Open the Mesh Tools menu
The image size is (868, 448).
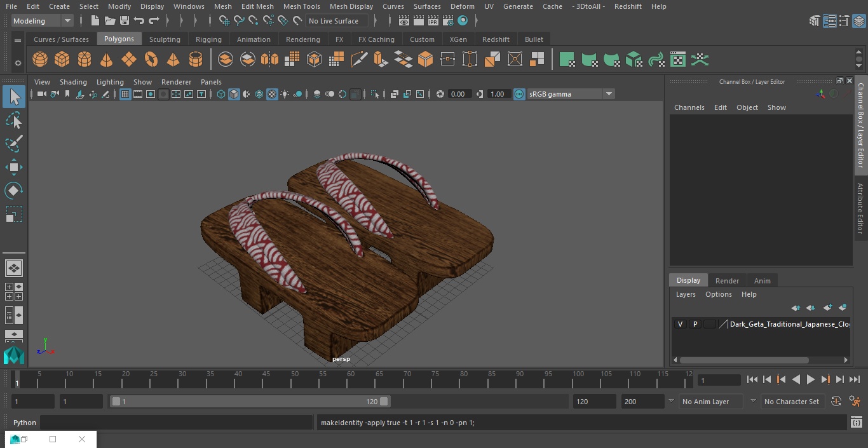pos(301,6)
